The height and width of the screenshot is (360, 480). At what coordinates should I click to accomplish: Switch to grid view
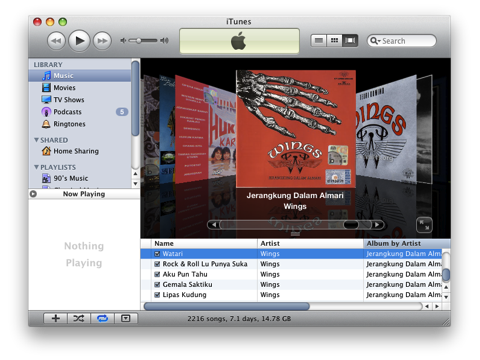(x=334, y=41)
